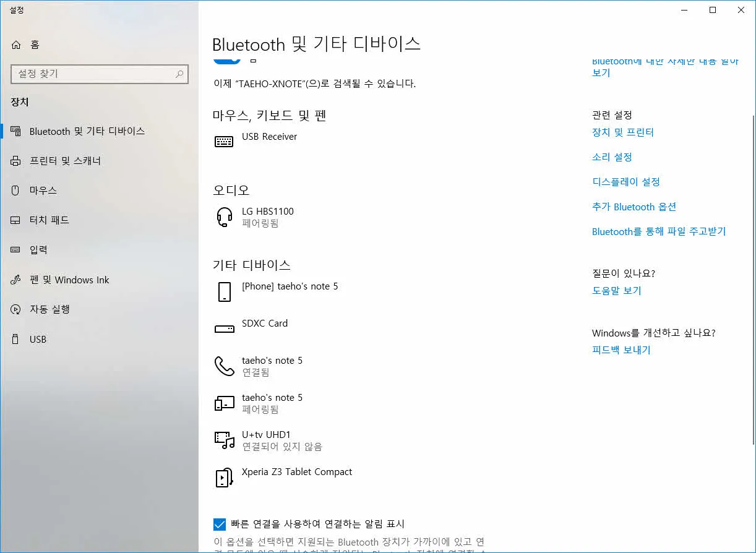Open 프린터 및 스캐너 in sidebar

click(x=65, y=161)
